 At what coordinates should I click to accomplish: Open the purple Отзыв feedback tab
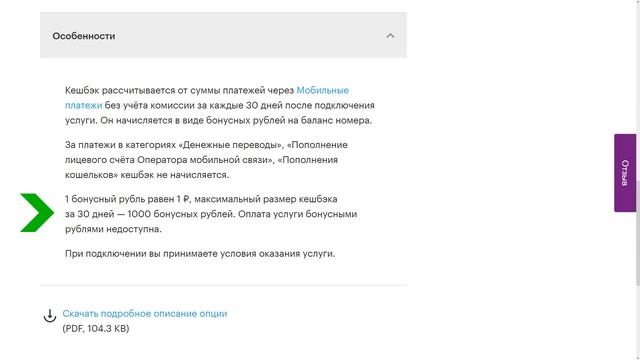coord(625,173)
